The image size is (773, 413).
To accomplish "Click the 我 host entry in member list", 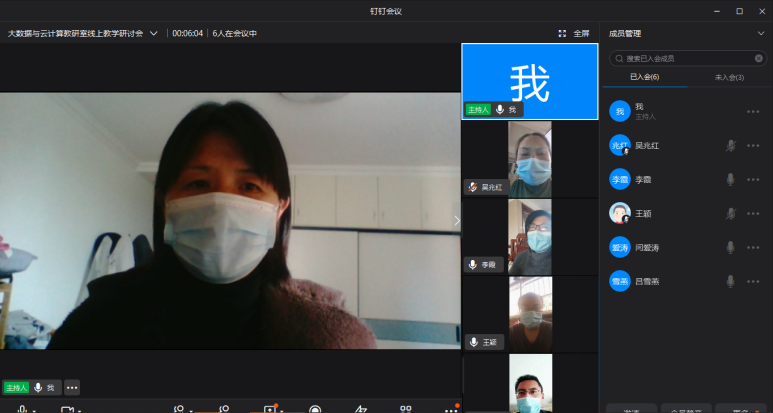I will [640, 111].
